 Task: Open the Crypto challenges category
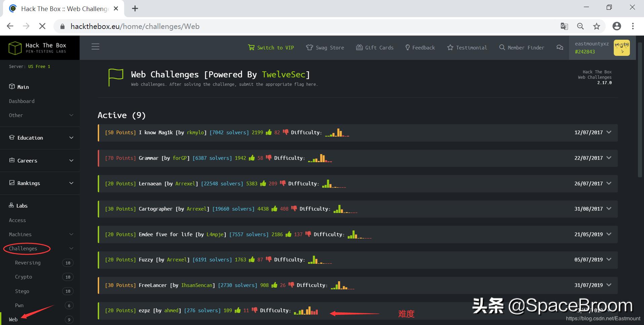click(24, 277)
